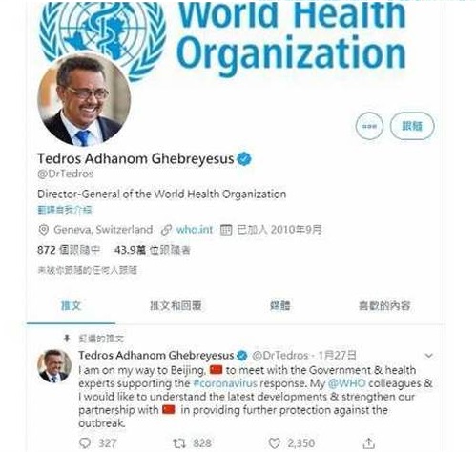
Task: Click the reply speech bubble icon
Action: click(85, 442)
